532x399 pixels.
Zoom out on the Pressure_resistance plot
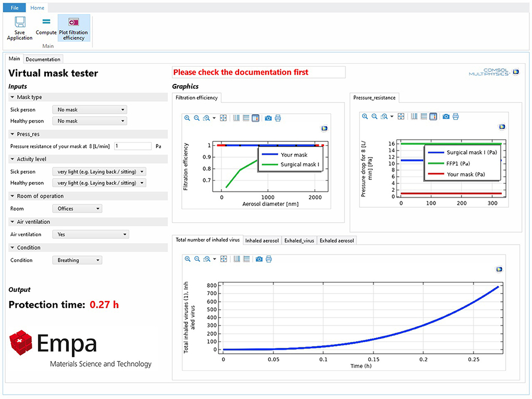[x=375, y=116]
